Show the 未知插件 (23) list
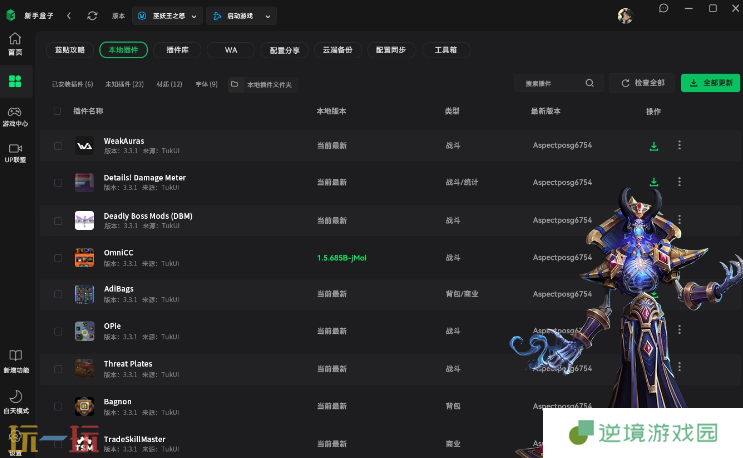 click(x=124, y=84)
